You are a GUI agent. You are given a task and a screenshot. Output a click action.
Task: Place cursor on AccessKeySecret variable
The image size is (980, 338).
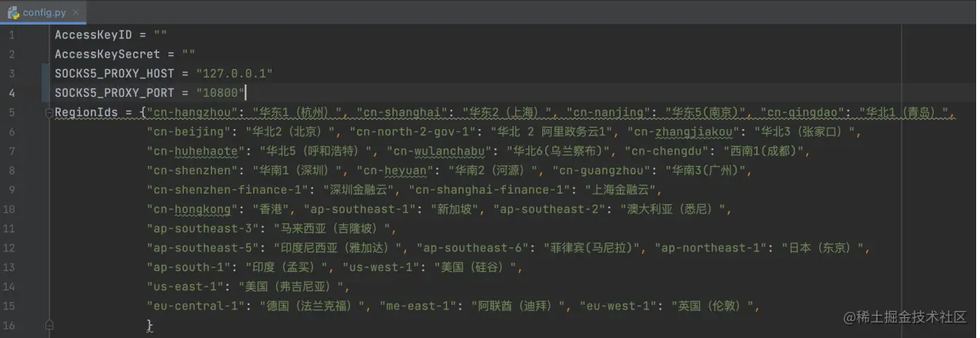click(106, 55)
